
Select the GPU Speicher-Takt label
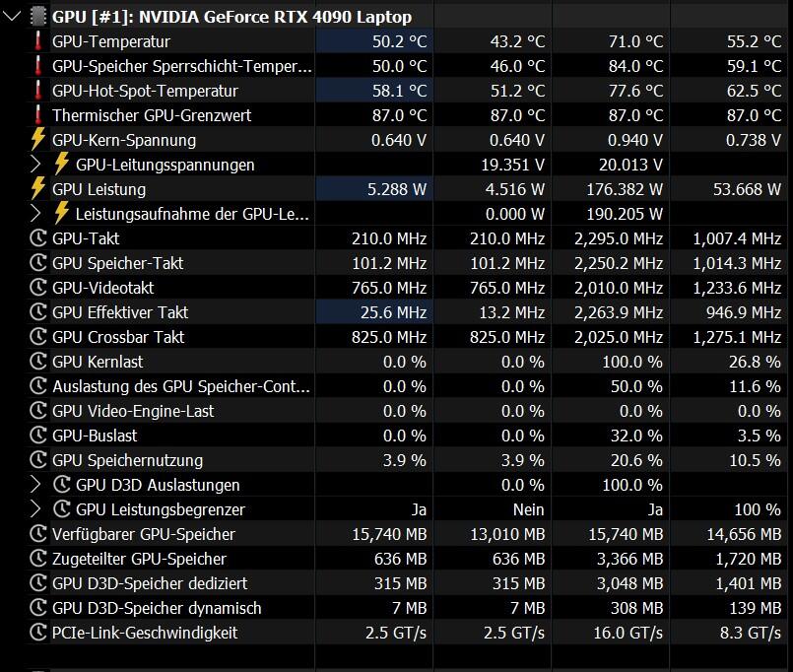118,263
